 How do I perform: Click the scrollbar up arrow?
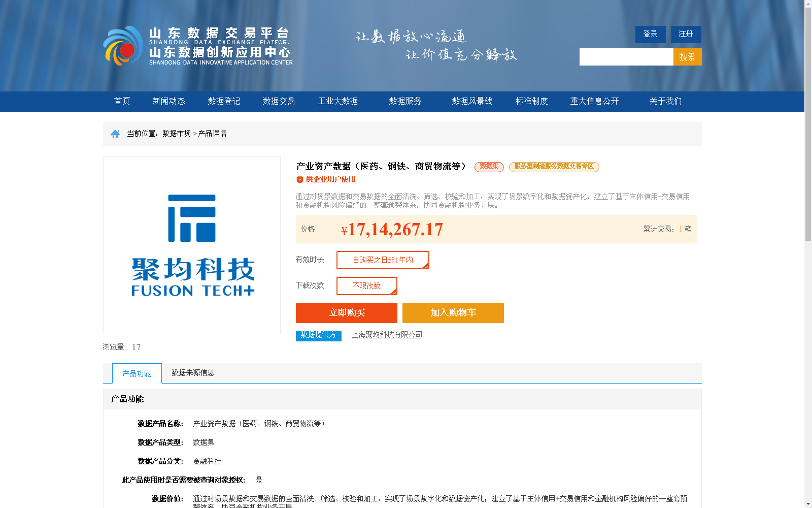click(808, 4)
